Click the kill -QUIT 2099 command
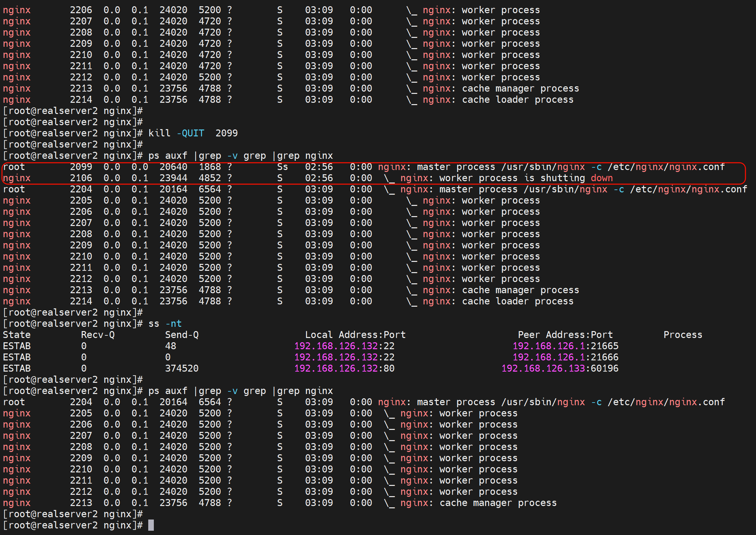Screen dimensions: 756x535 193,133
